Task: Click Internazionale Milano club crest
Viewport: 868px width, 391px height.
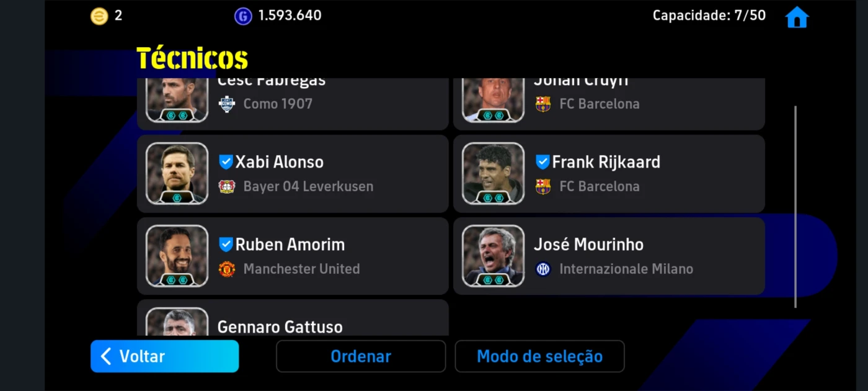Action: tap(543, 269)
